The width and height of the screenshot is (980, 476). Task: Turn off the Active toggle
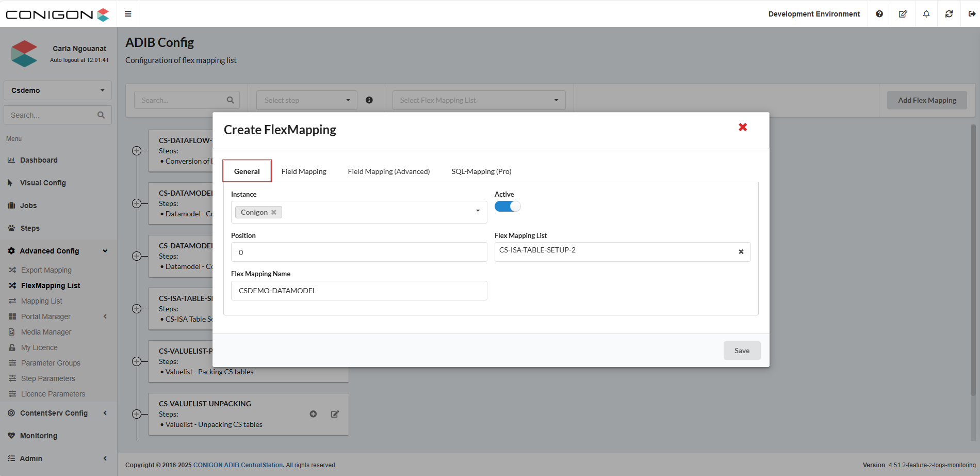tap(508, 207)
